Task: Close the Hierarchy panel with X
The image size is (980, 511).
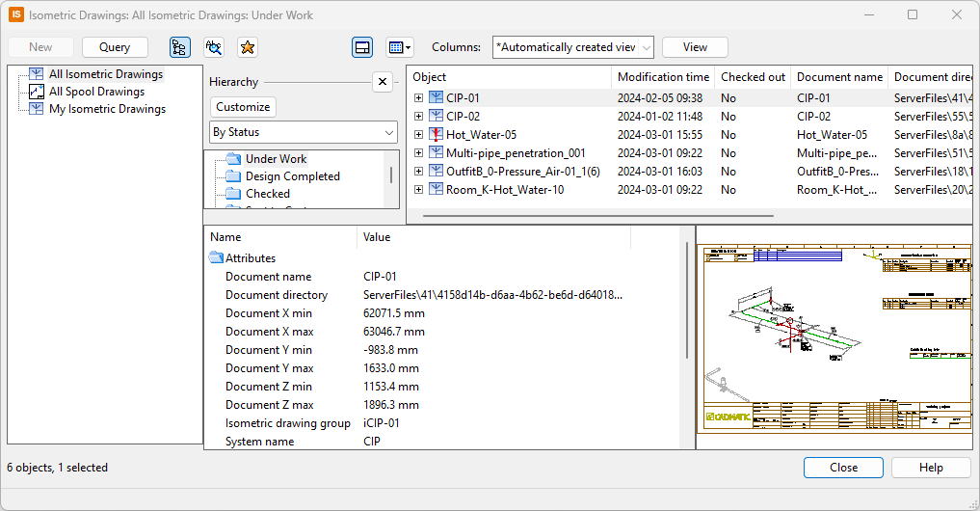Action: point(383,82)
